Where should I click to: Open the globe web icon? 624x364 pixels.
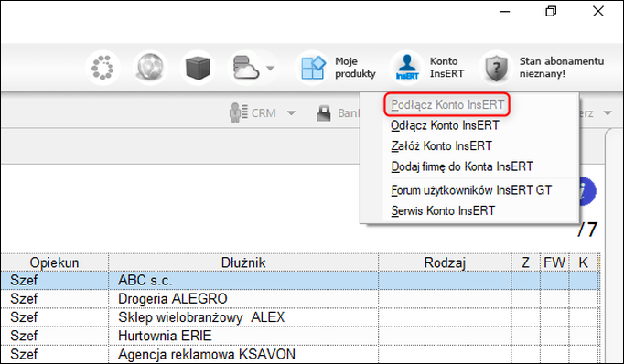[150, 68]
